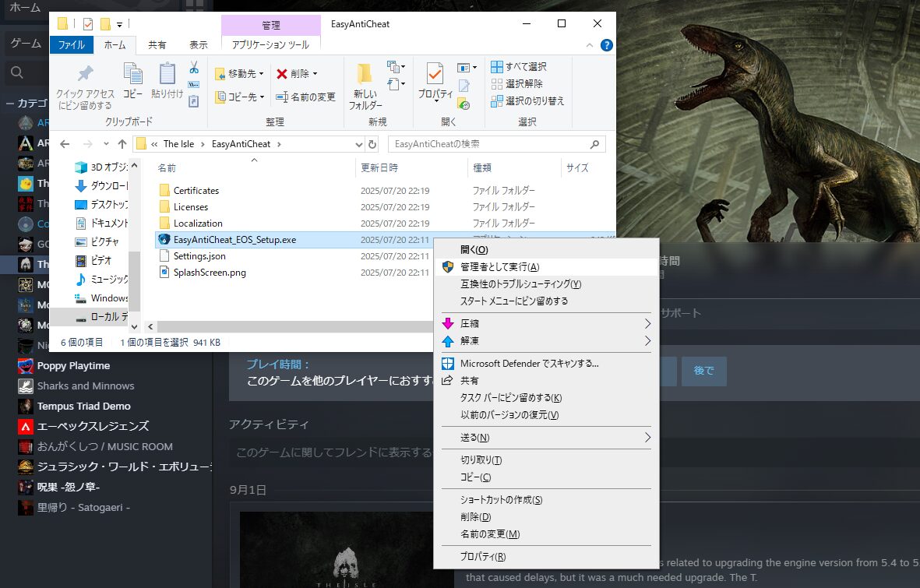Choose Properties (プロパティ) in context menu
The width and height of the screenshot is (920, 588).
545,557
